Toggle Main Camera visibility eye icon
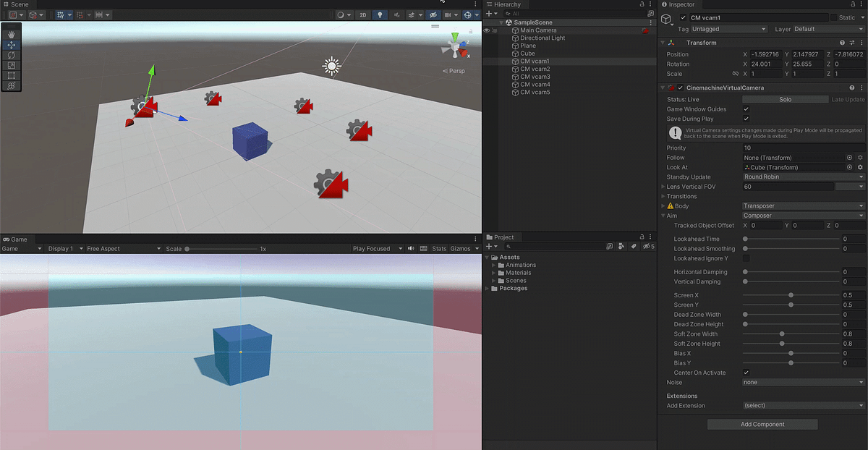The image size is (868, 450). pyautogui.click(x=487, y=30)
